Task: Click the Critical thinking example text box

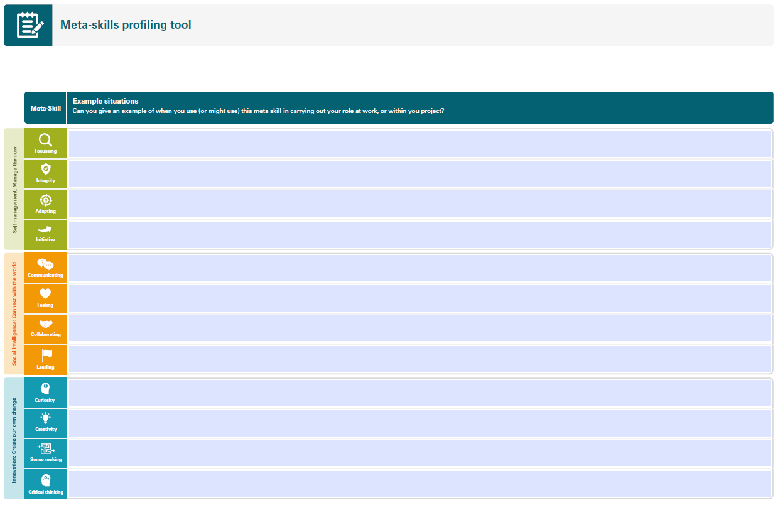Action: 420,484
